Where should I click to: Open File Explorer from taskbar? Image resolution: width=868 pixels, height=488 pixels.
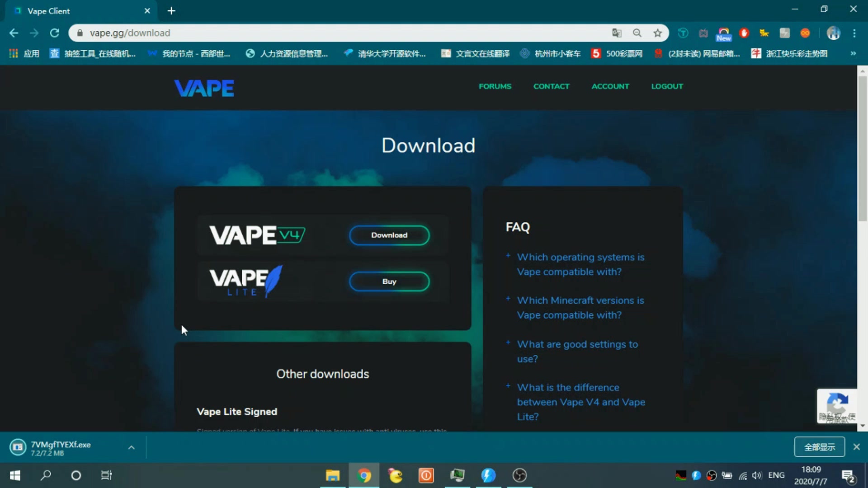click(333, 475)
